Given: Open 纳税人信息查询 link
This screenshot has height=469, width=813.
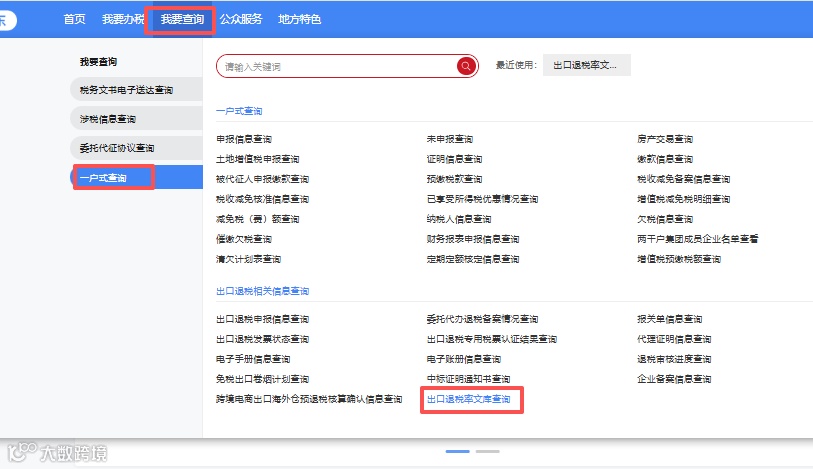Looking at the screenshot, I should (x=459, y=219).
